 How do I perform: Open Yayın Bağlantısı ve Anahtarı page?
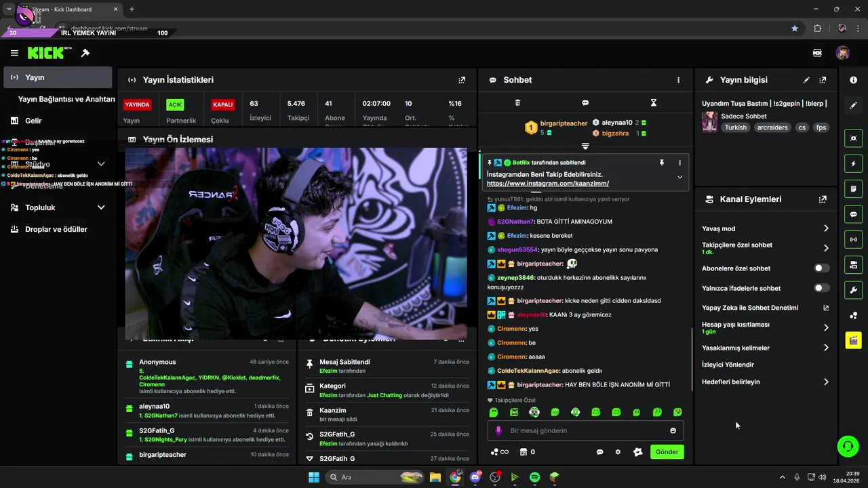coord(66,99)
